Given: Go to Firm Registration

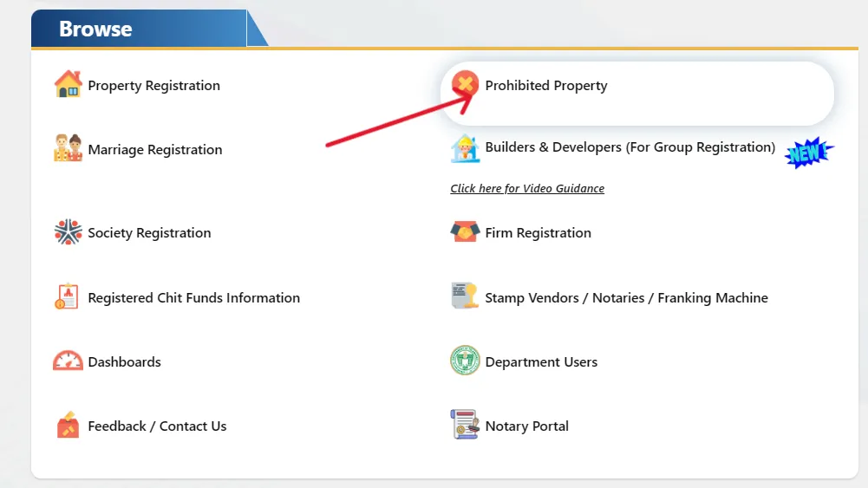Looking at the screenshot, I should 538,233.
